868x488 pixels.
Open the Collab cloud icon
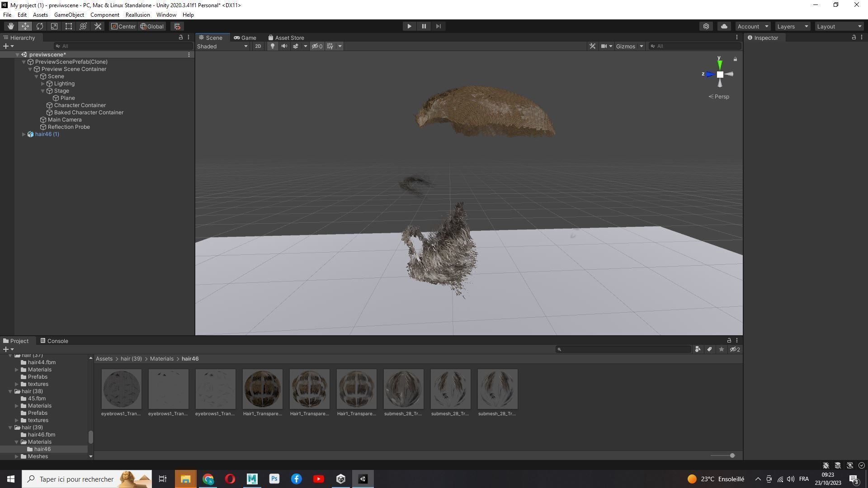pos(724,26)
